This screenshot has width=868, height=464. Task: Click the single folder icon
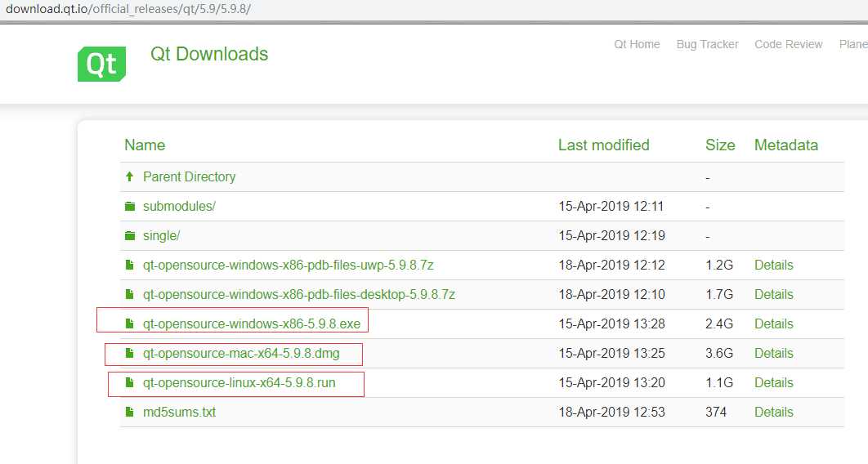pyautogui.click(x=130, y=235)
